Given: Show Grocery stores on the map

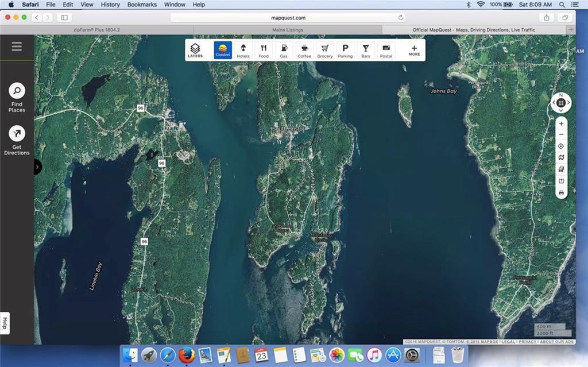Looking at the screenshot, I should click(x=325, y=51).
